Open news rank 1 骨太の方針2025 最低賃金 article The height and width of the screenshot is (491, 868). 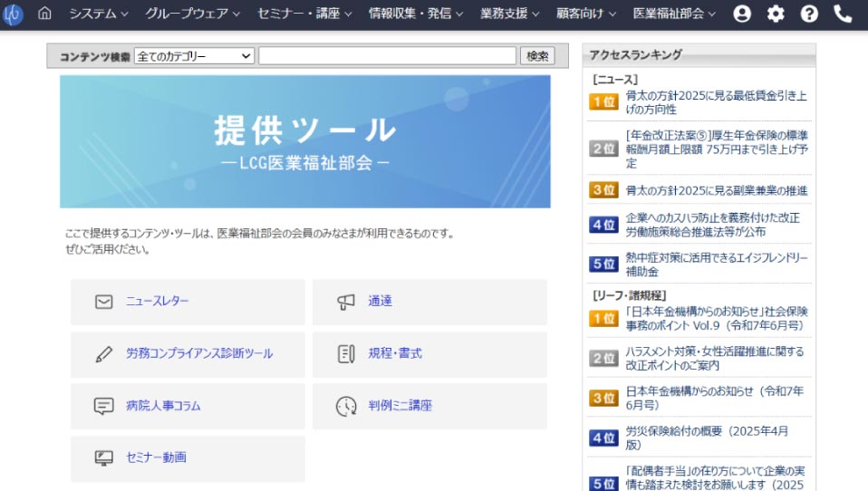717,102
